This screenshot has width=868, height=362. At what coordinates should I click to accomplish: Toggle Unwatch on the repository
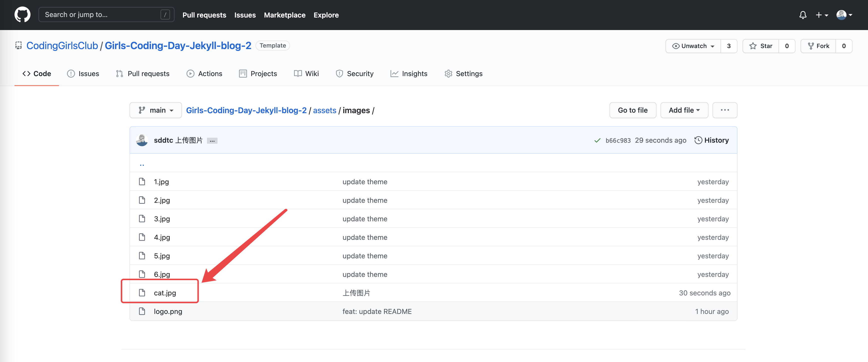693,46
